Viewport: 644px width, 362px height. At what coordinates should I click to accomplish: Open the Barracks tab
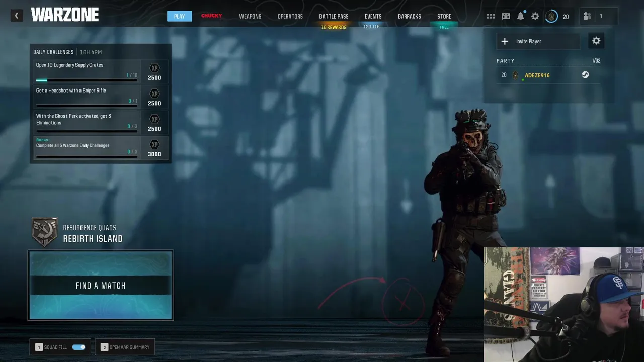410,16
